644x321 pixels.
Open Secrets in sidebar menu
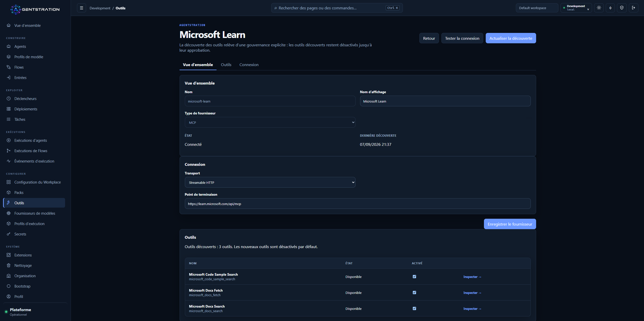[34, 234]
